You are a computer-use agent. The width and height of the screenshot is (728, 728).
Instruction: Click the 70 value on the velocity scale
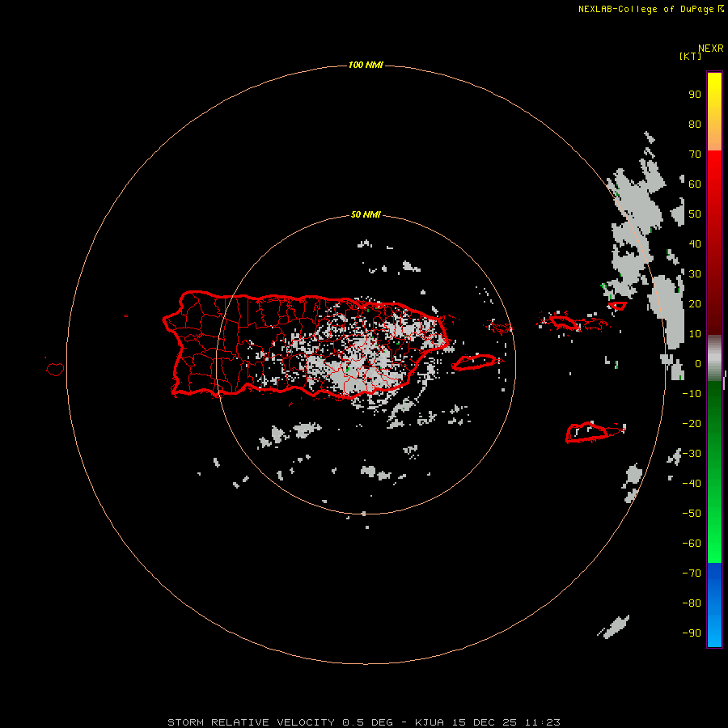[695, 154]
